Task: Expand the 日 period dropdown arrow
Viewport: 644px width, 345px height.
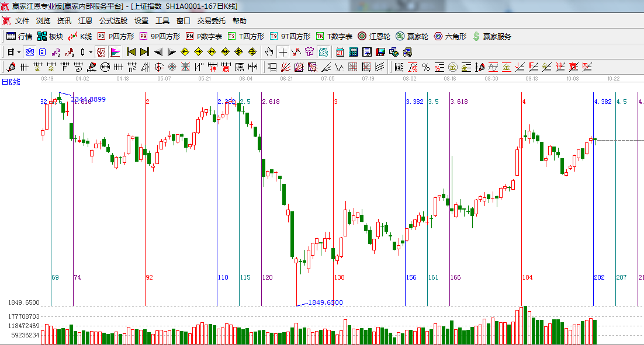Action: [x=19, y=52]
